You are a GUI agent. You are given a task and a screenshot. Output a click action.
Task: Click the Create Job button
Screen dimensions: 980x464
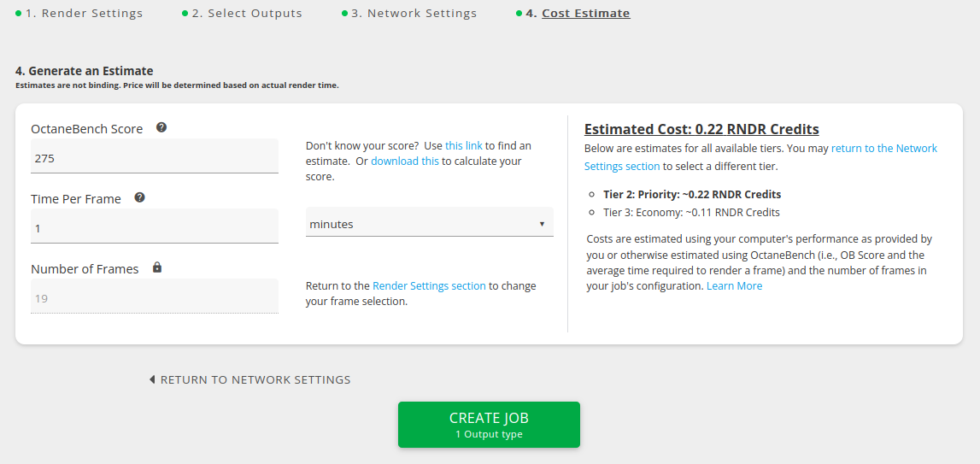489,425
